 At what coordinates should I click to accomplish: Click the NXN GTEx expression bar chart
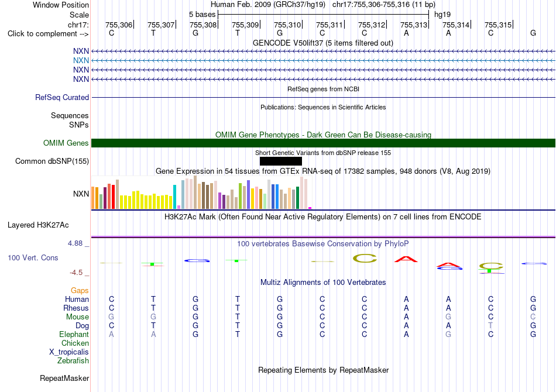pos(201,192)
